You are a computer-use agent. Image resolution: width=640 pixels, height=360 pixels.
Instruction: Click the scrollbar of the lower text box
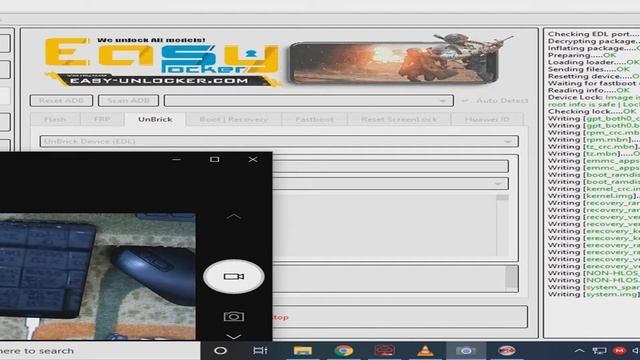pos(511,278)
